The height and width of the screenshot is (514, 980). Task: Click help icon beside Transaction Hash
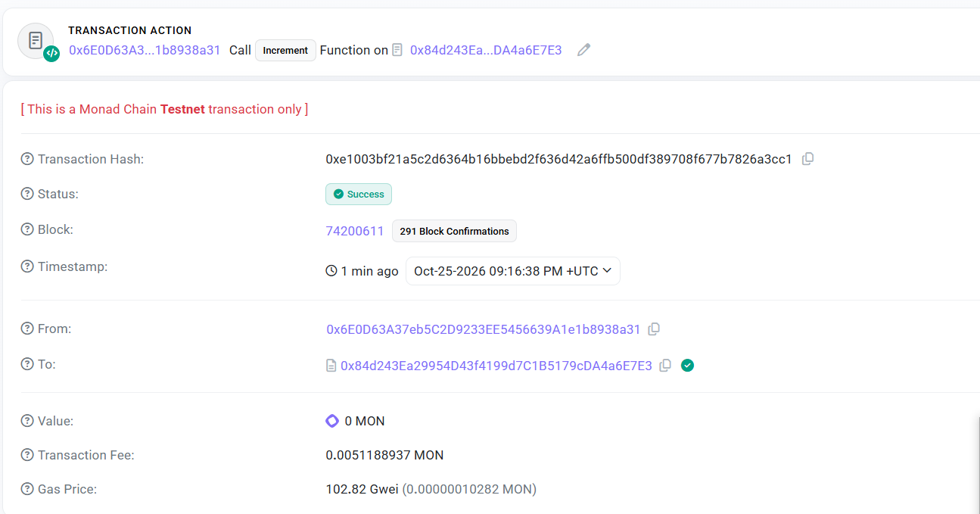pos(27,159)
